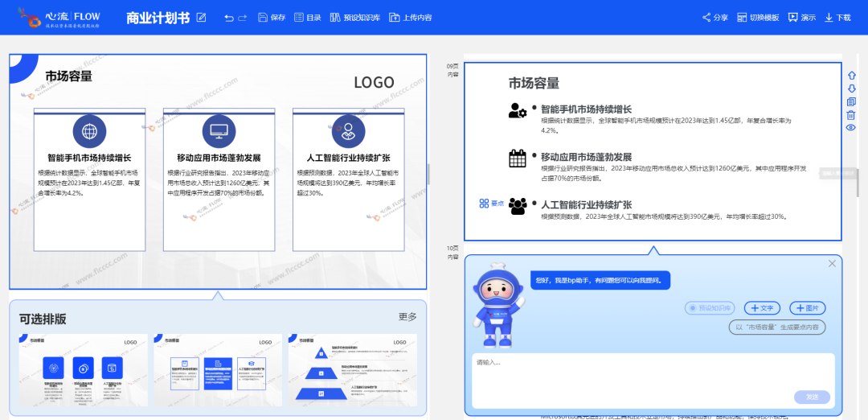
Task: Close the bp assistant chat panel
Action: click(x=832, y=264)
